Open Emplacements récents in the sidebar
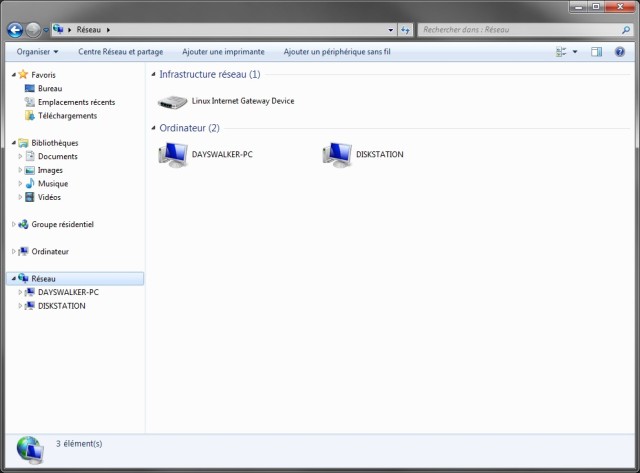Screen dimensions: 640x473 (76, 102)
